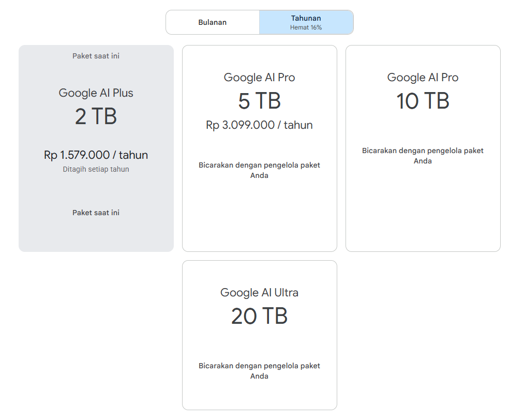
Task: Click 'Ditagih setiap tahun' text
Action: pos(96,169)
